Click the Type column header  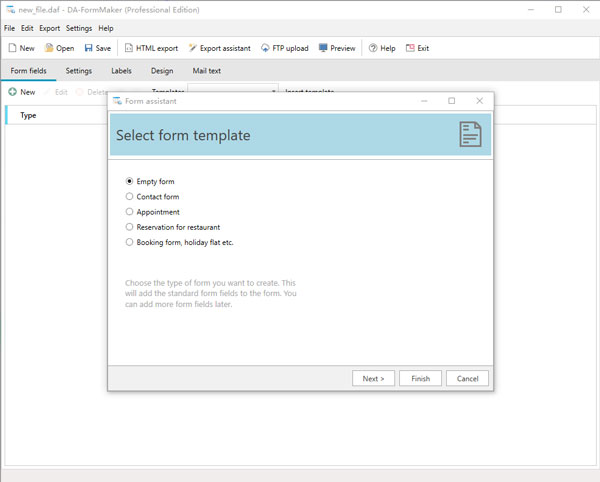(x=28, y=115)
